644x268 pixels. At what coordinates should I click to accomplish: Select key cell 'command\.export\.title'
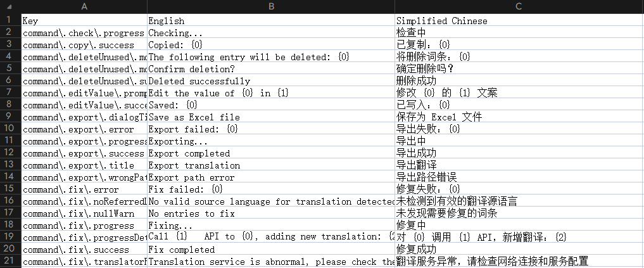(84, 165)
